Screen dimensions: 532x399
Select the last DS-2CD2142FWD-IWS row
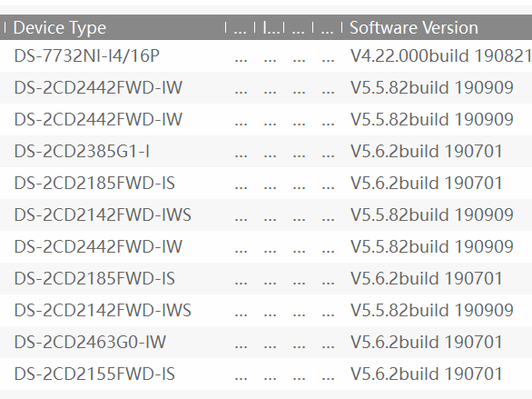click(266, 310)
